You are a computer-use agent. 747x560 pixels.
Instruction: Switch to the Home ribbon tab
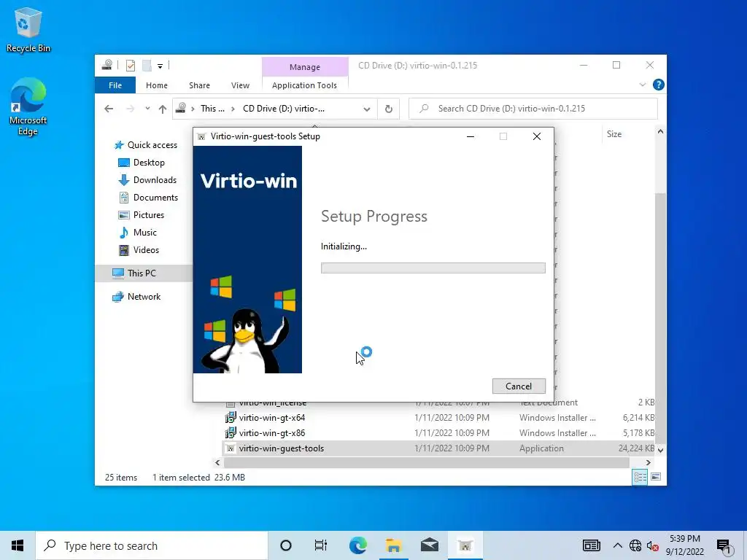157,85
